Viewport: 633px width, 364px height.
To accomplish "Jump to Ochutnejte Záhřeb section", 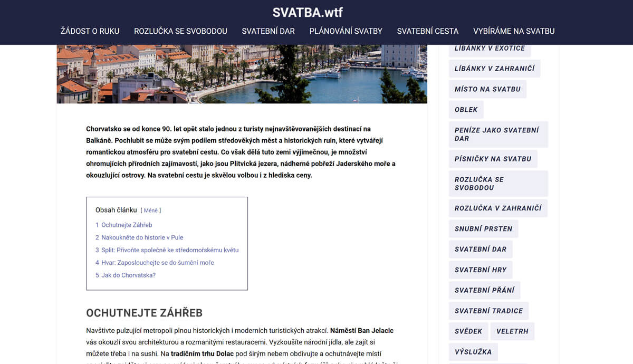I will (127, 225).
